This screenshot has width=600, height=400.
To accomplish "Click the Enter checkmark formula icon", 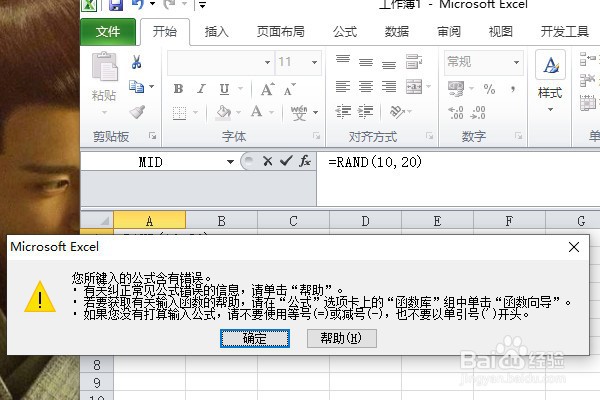I will (x=286, y=161).
